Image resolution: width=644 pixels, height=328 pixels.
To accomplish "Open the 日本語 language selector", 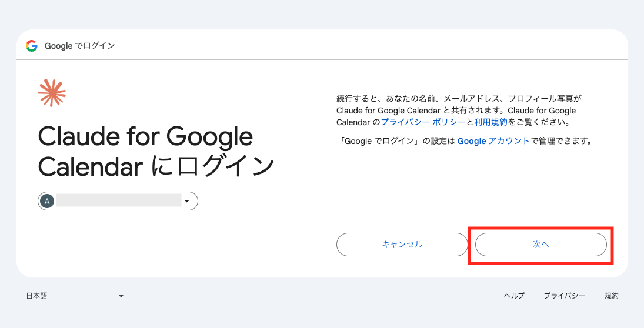I will pyautogui.click(x=75, y=296).
